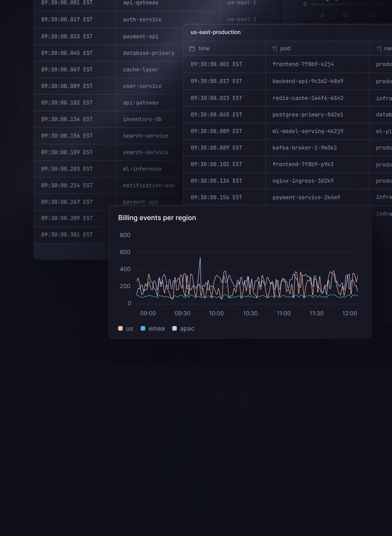Viewport: 392px width, 536px height.
Task: Click the postgres-primary-8d2e1 pod entry
Action: point(308,115)
